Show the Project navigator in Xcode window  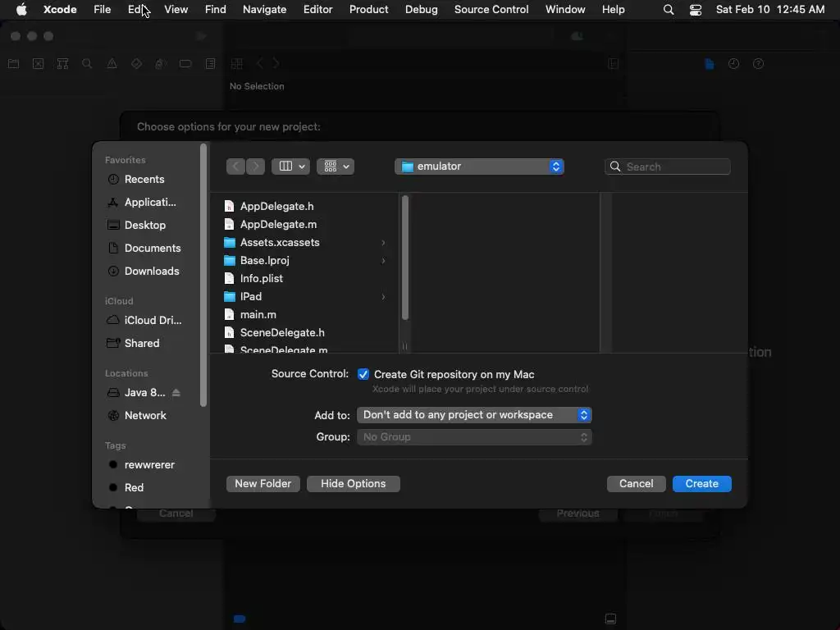pyautogui.click(x=13, y=64)
